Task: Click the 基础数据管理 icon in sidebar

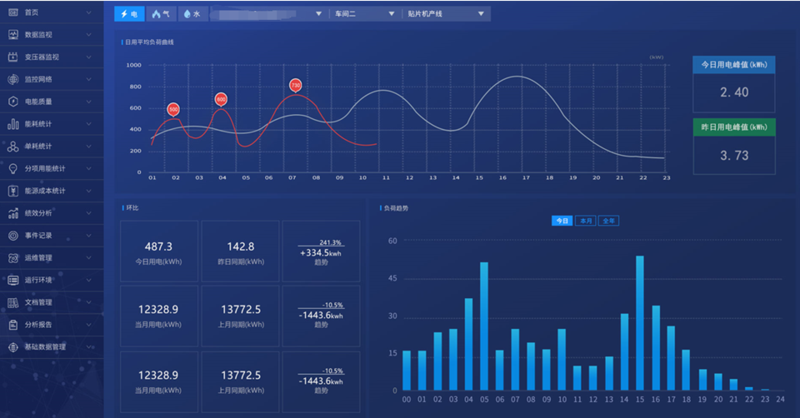Action: click(13, 347)
